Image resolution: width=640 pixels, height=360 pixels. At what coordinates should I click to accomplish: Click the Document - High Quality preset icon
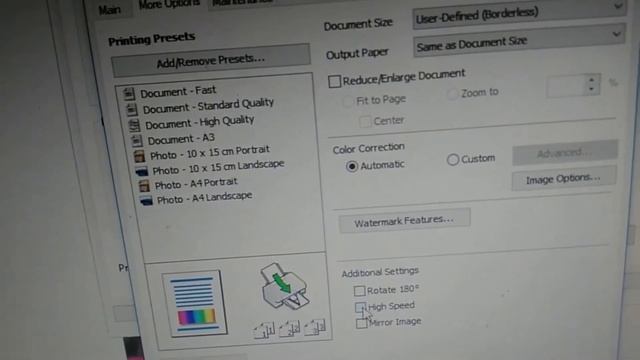coord(134,125)
